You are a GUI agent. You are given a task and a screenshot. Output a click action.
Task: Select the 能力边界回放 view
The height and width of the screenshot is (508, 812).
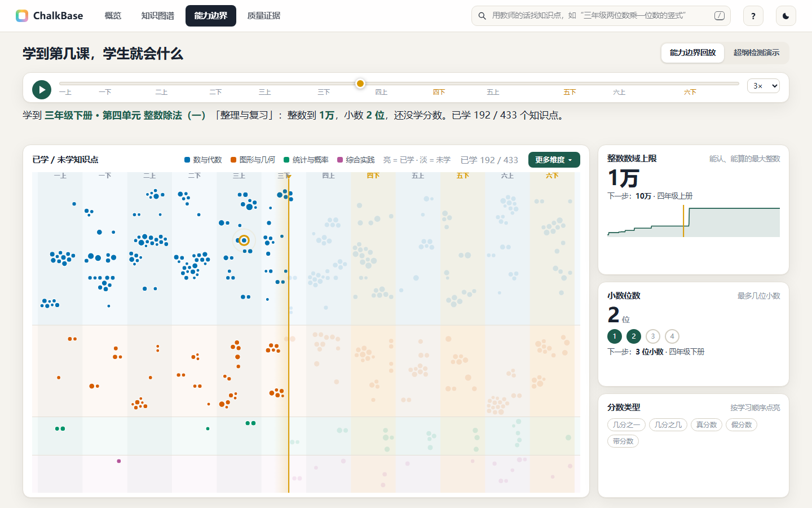click(x=693, y=52)
